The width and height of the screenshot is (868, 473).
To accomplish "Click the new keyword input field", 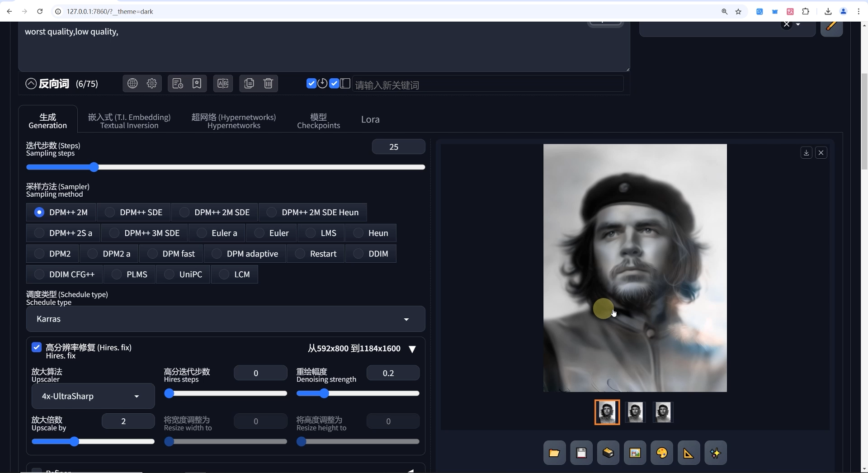I will (487, 85).
